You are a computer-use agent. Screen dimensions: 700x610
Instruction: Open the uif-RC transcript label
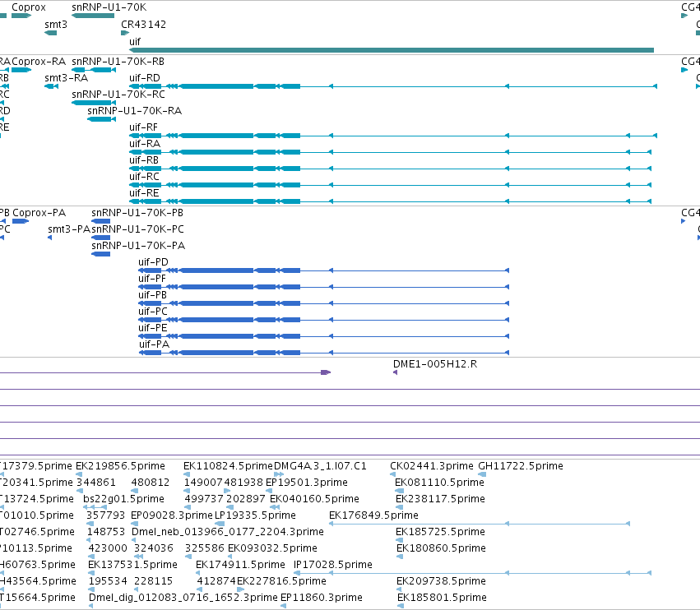coord(144,177)
